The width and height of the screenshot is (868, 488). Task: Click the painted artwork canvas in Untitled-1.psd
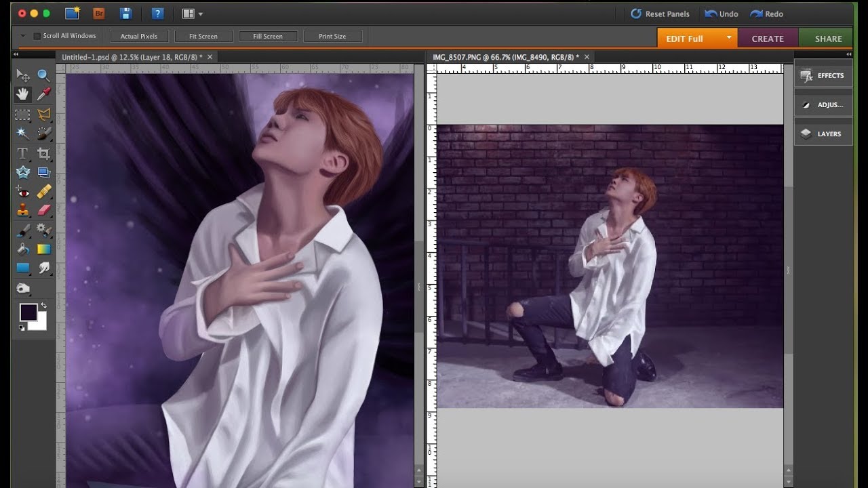coord(239,281)
